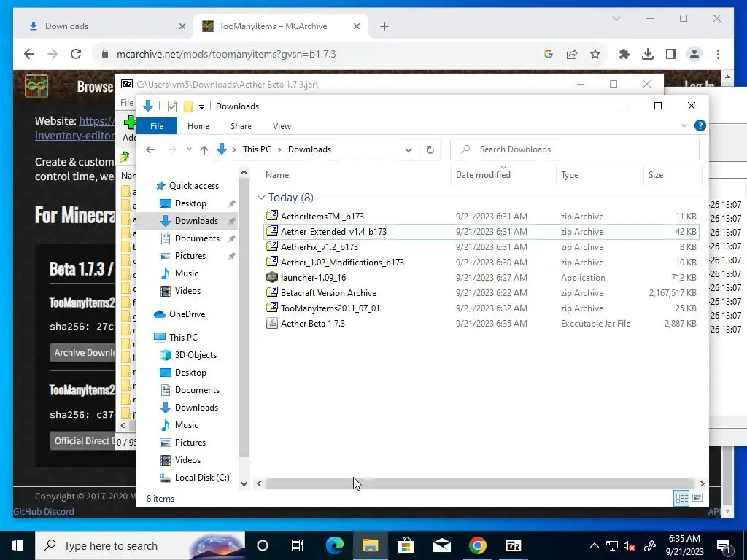
Task: Open the Share ribbon tab
Action: point(241,126)
